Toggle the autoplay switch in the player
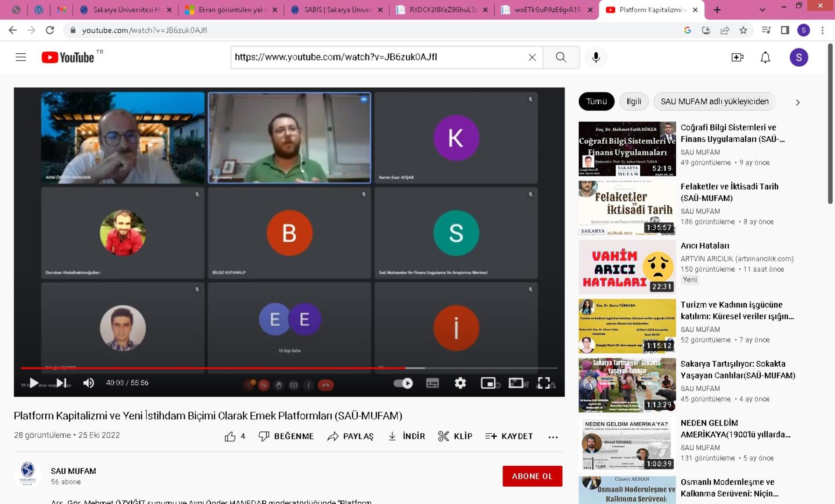The height and width of the screenshot is (504, 835). coord(403,383)
